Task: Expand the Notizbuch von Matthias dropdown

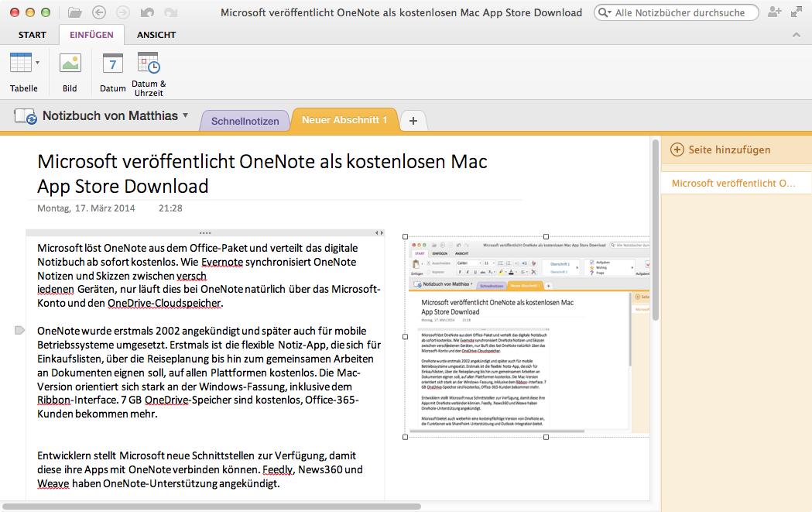Action: [186, 115]
